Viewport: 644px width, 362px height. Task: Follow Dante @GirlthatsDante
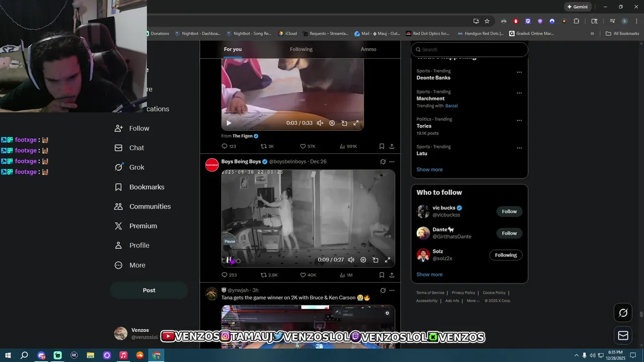(509, 233)
